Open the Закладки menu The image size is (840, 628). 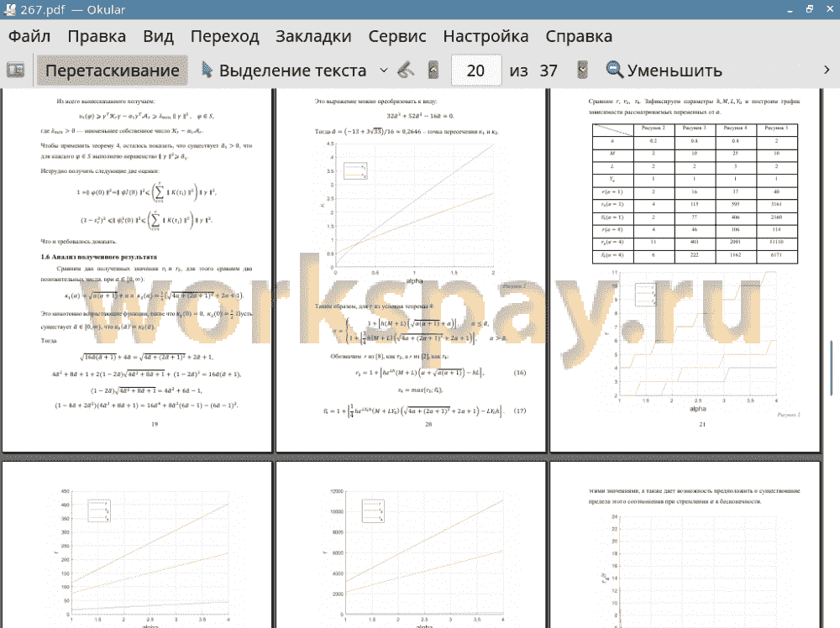(313, 36)
